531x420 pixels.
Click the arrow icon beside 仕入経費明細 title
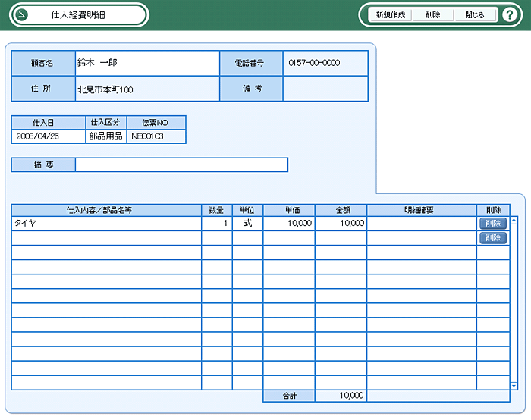[22, 15]
